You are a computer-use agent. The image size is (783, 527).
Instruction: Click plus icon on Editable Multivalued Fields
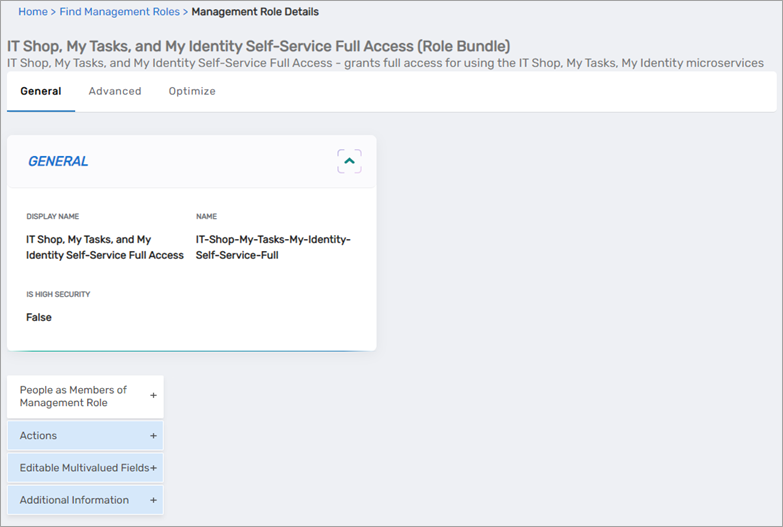[153, 468]
